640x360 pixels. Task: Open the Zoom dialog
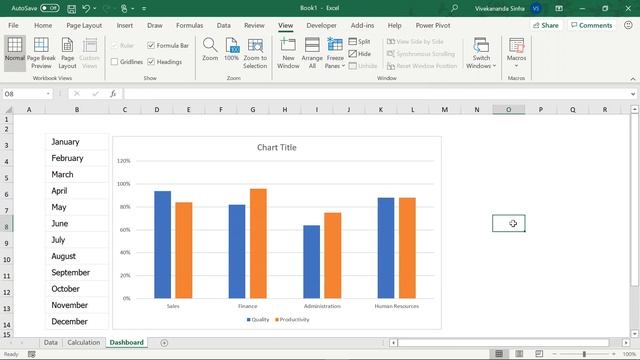(210, 49)
